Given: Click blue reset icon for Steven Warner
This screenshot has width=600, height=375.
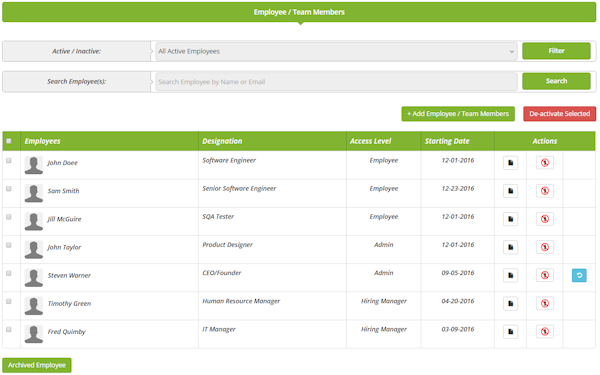Looking at the screenshot, I should pos(579,275).
